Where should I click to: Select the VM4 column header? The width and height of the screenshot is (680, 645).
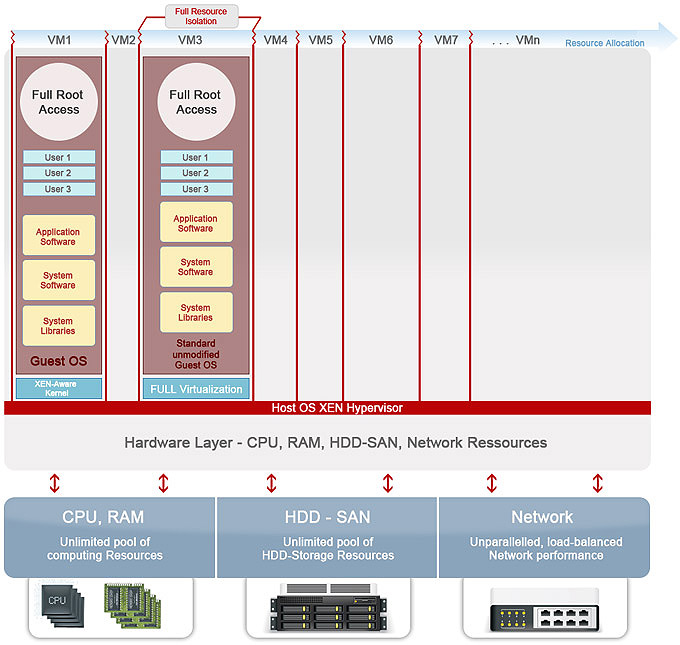click(x=275, y=40)
